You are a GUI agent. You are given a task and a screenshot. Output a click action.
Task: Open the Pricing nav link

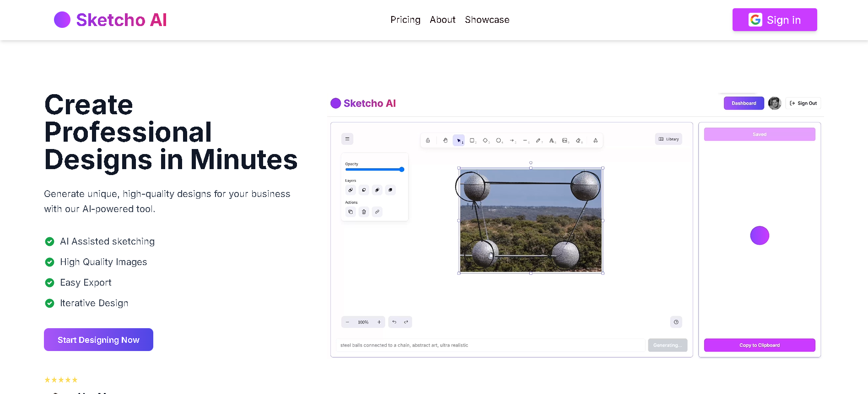tap(405, 20)
